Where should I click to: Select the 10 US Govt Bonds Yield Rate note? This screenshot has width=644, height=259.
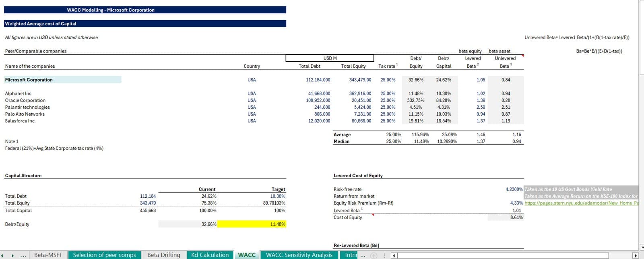click(x=568, y=189)
